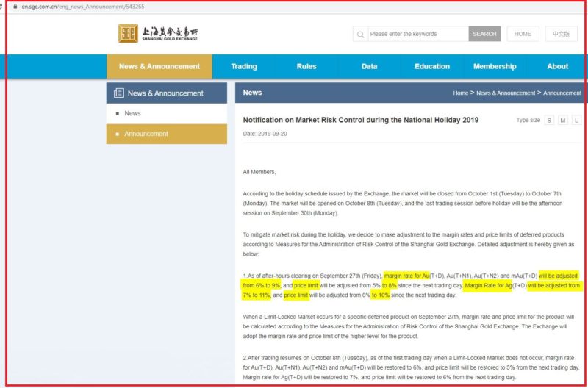The width and height of the screenshot is (588, 388).
Task: Click the Shanghai Gold Exchange logo
Action: tap(158, 33)
